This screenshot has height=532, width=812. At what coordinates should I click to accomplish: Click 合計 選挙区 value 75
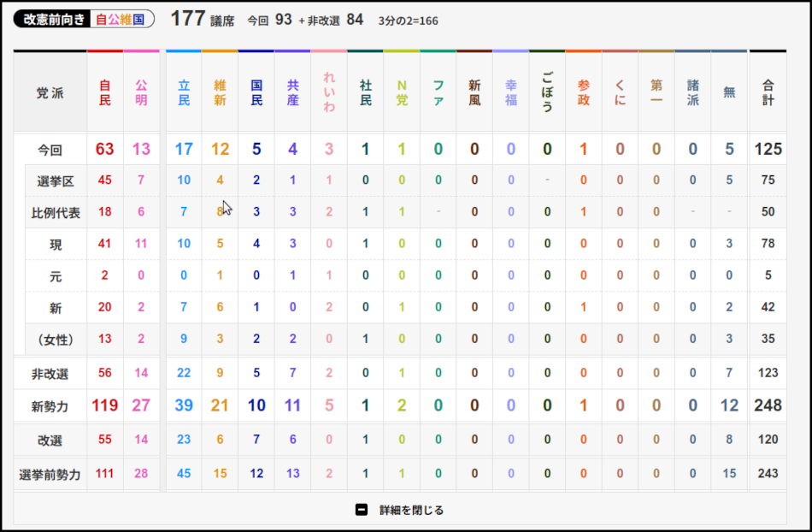pos(768,180)
